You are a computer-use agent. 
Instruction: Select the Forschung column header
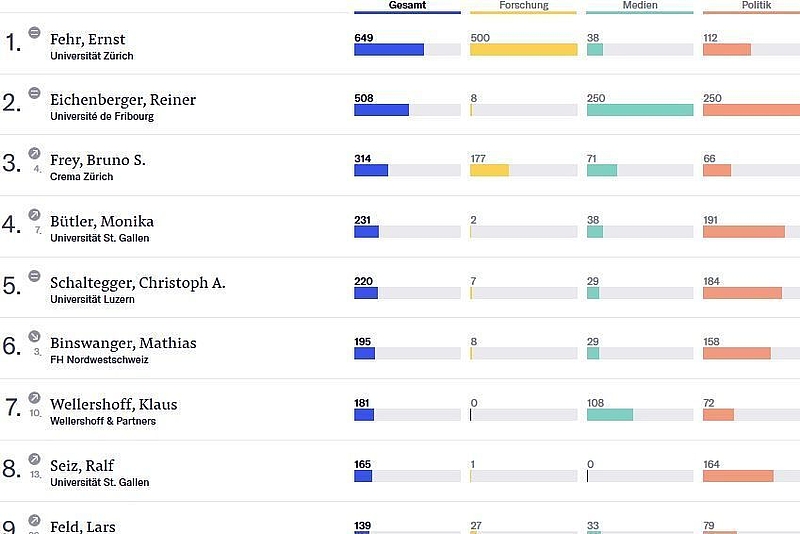pos(523,6)
